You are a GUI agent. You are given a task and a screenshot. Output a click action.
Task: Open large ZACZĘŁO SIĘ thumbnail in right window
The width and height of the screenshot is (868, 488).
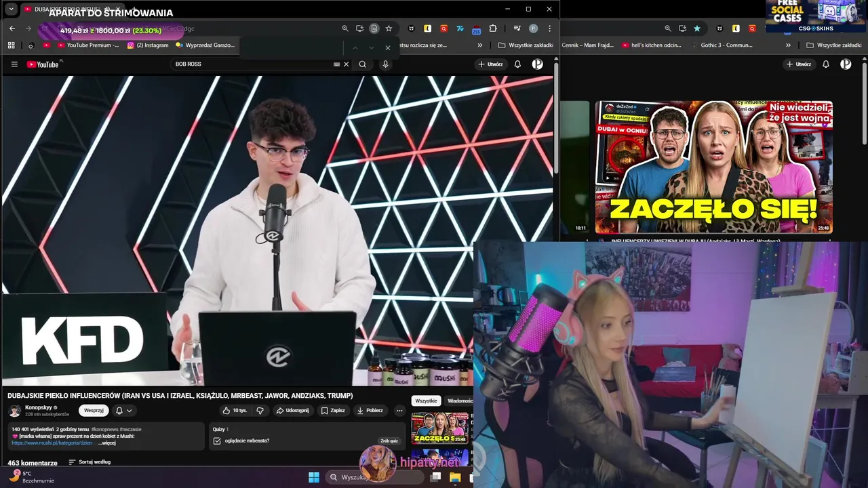714,167
